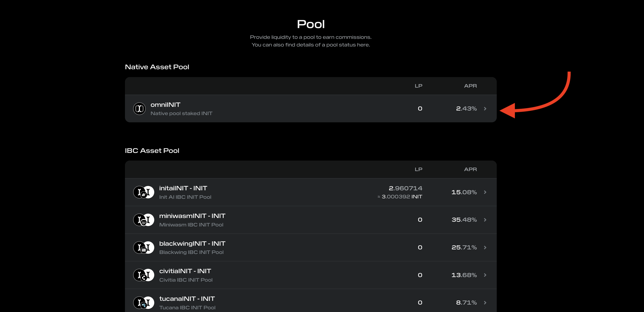Click the 2.960714 LP balance value
644x312 pixels.
(405, 188)
